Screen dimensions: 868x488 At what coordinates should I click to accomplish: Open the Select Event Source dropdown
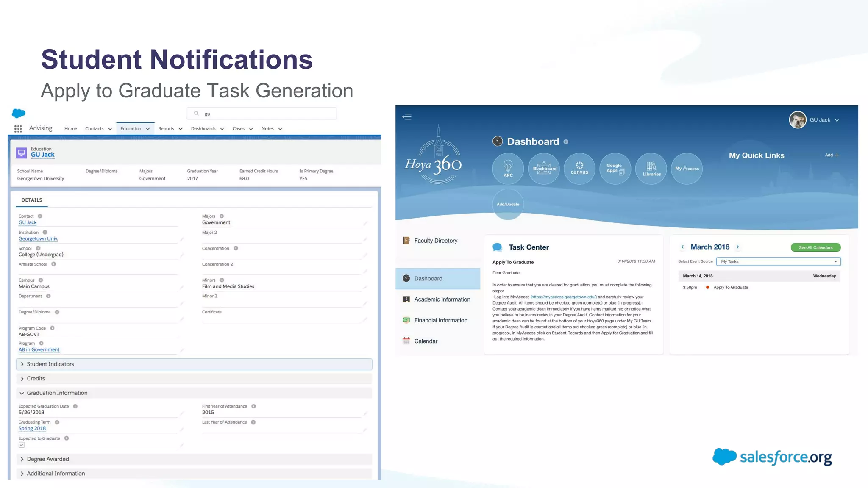pos(779,261)
